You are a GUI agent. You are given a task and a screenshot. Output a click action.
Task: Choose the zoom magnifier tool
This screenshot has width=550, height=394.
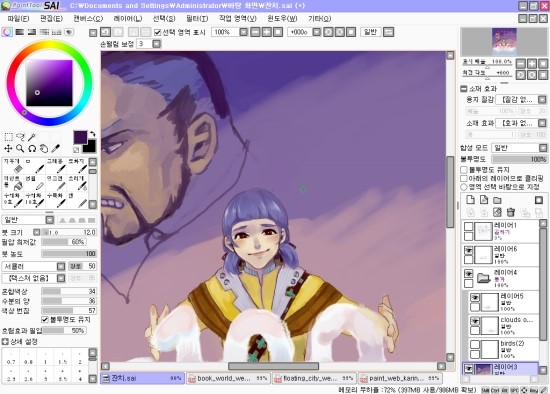[x=20, y=148]
